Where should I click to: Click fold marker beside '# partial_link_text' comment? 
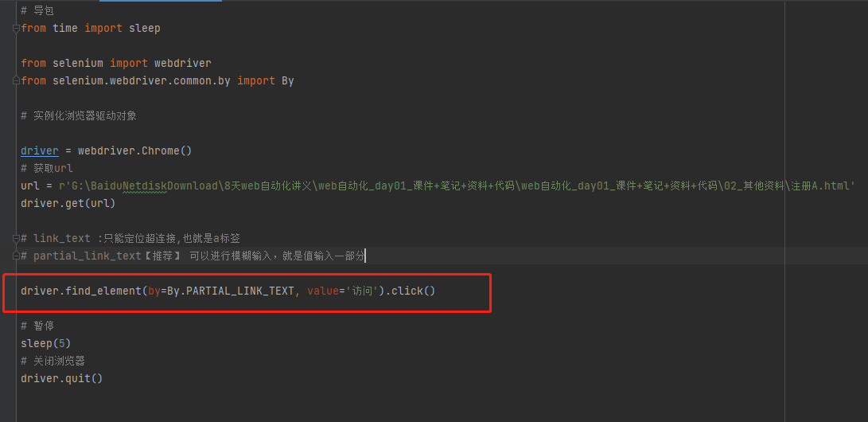pos(16,256)
